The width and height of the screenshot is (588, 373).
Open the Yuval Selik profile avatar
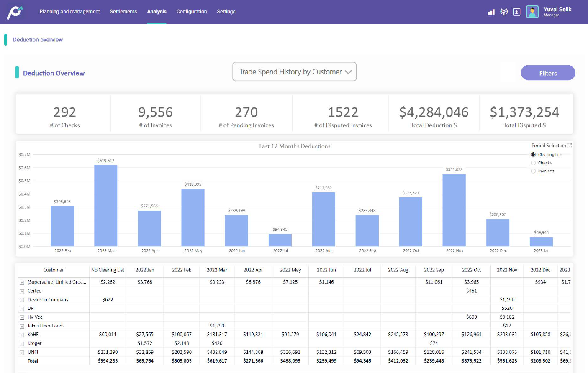coord(532,12)
